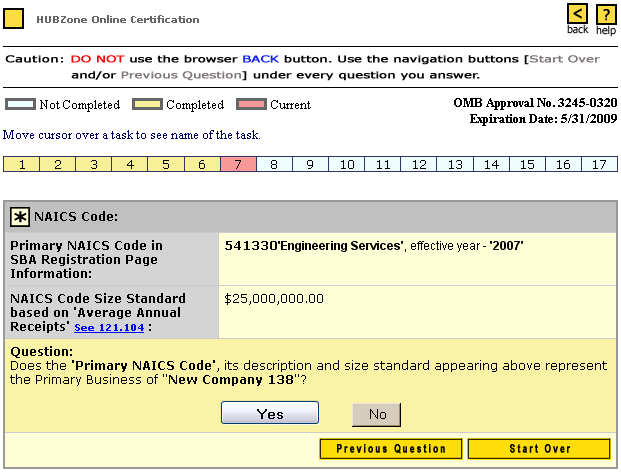The width and height of the screenshot is (621, 474).
Task: Click the Completed legend swatch
Action: [x=147, y=105]
